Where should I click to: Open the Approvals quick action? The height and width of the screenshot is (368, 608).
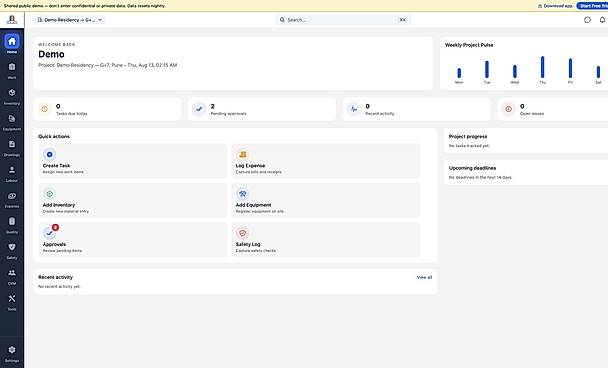(x=133, y=240)
